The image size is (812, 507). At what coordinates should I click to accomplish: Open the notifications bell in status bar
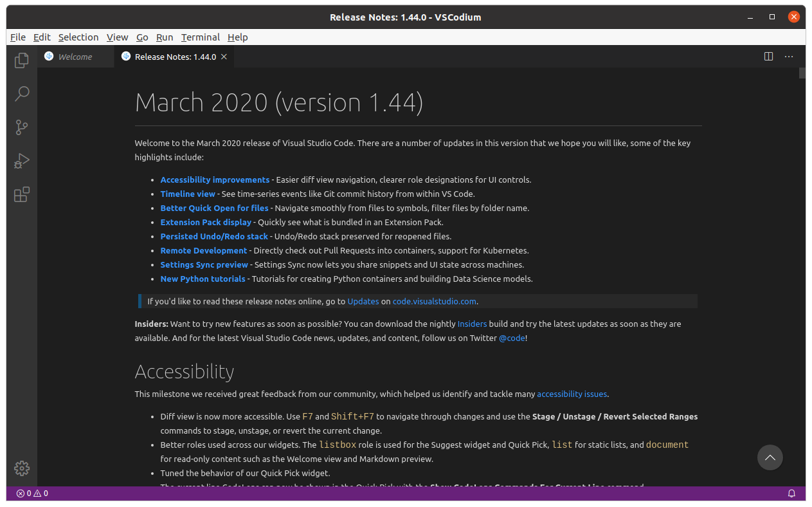(791, 493)
